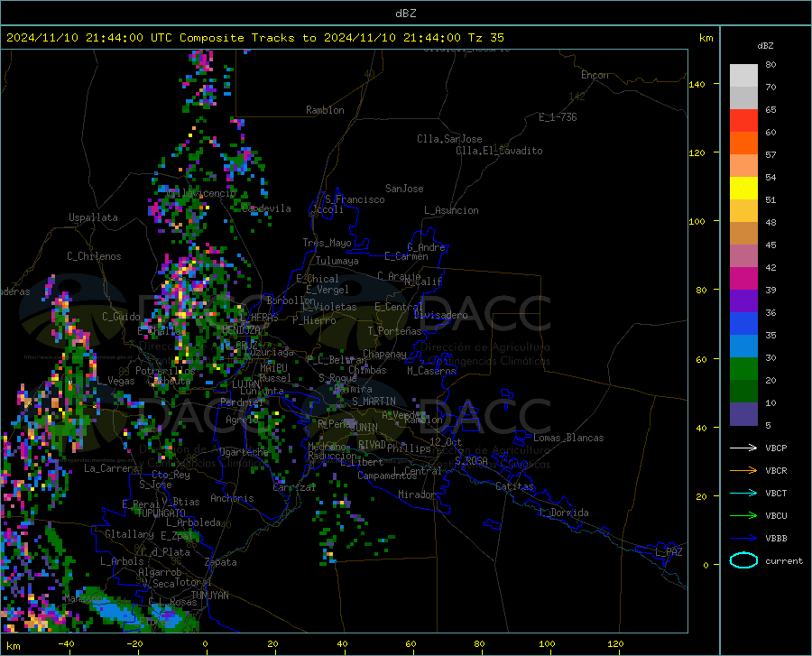Click the km label at the bottom left

pyautogui.click(x=13, y=646)
